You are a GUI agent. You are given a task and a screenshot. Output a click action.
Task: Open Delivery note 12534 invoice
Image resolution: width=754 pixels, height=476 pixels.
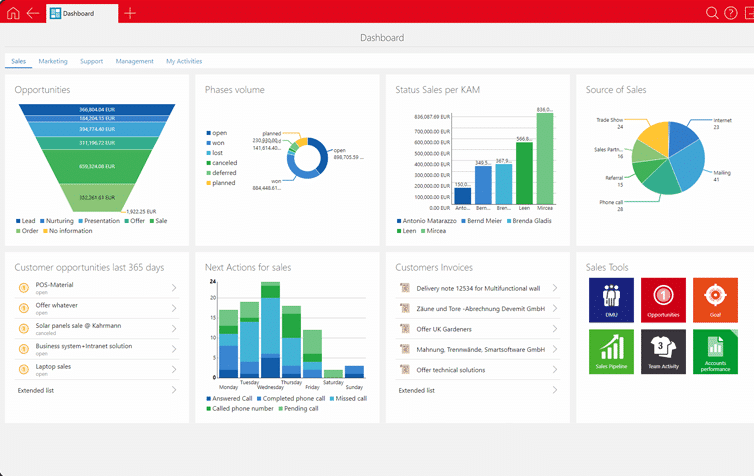coord(478,288)
